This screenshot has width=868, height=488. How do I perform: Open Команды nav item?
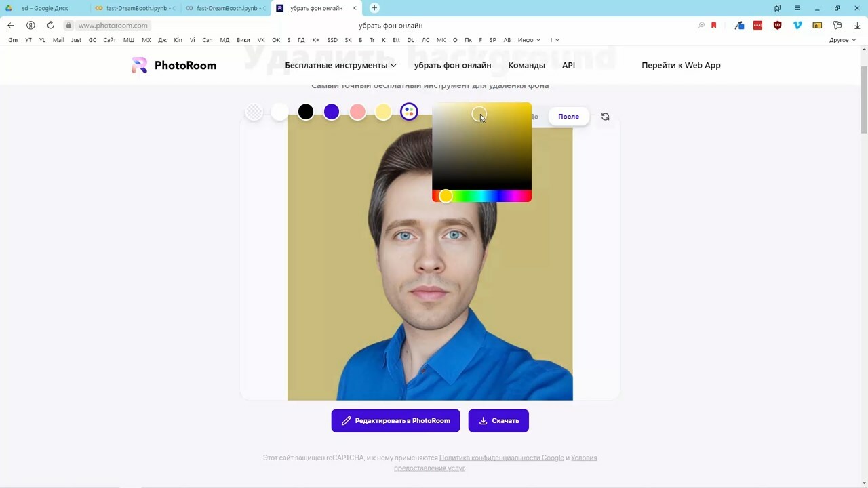(x=527, y=66)
